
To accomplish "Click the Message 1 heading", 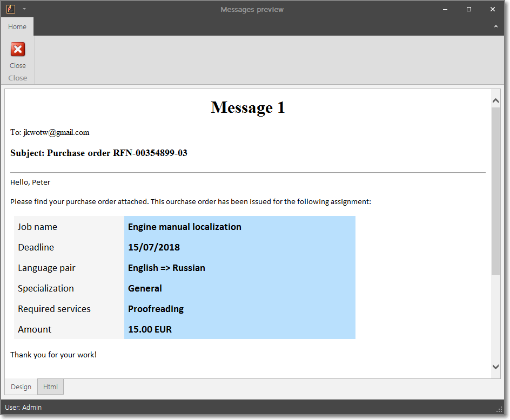I will tap(248, 107).
